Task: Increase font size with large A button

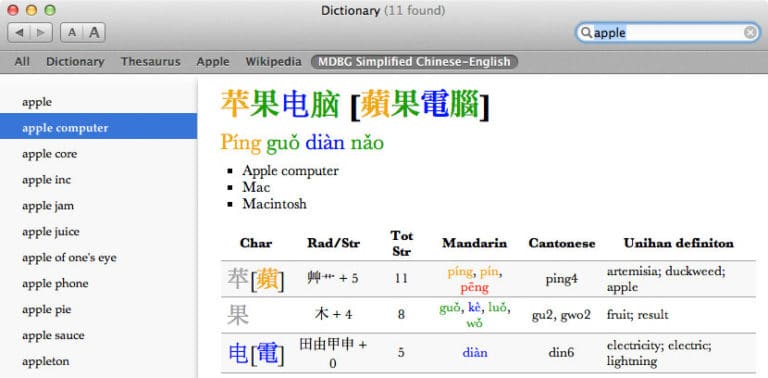Action: tap(94, 32)
